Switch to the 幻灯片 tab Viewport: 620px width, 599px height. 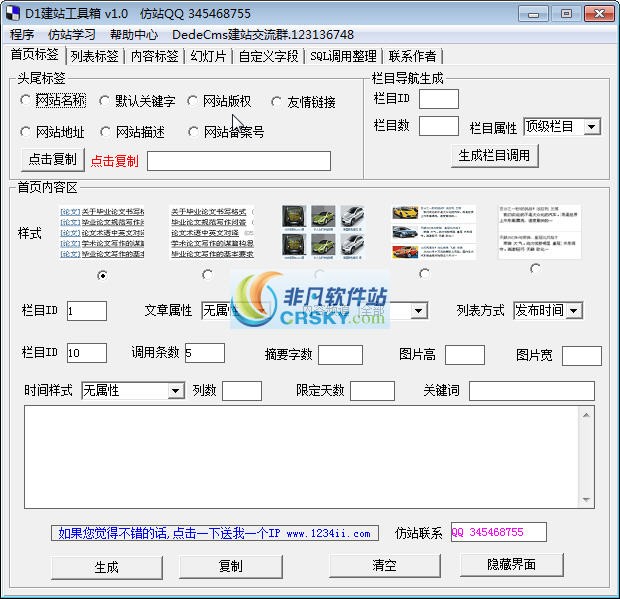pos(208,56)
